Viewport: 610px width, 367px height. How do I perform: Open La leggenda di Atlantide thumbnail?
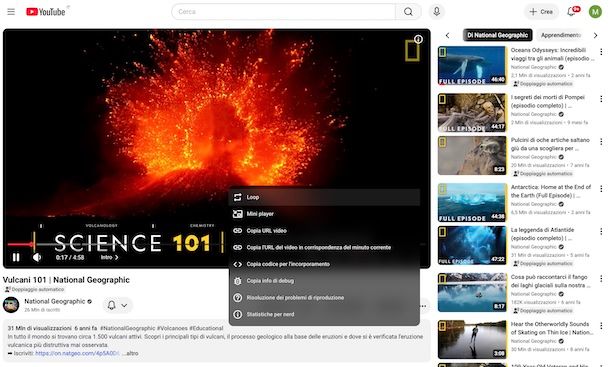(x=472, y=245)
